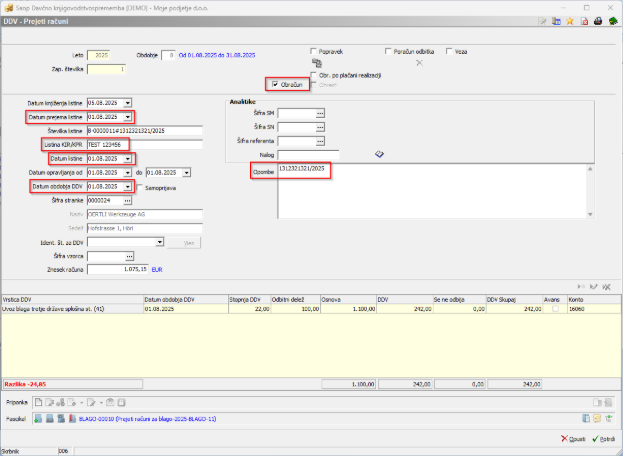
Task: Tick the Poračun odbitka checkbox
Action: pos(388,51)
